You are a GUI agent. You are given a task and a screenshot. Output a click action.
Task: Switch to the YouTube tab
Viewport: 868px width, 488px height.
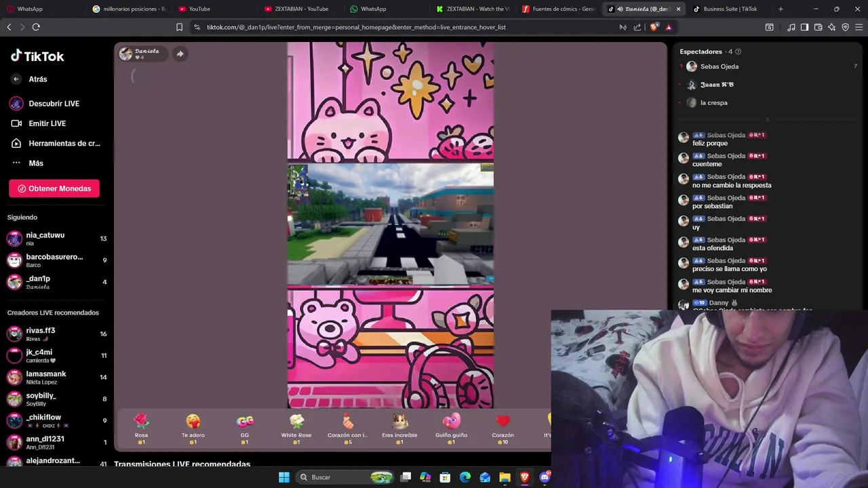point(214,9)
